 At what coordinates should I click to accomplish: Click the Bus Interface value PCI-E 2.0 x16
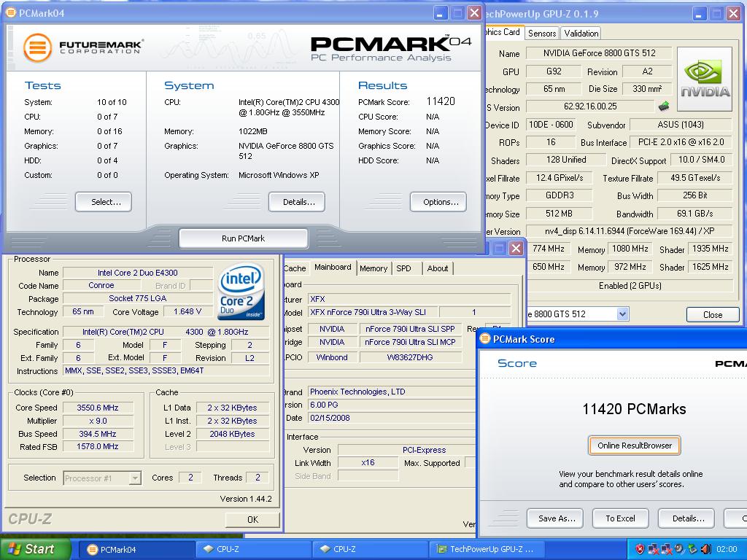coord(681,142)
